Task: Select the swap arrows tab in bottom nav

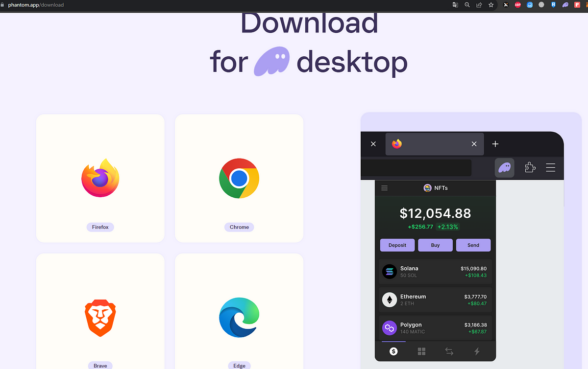Action: point(449,351)
